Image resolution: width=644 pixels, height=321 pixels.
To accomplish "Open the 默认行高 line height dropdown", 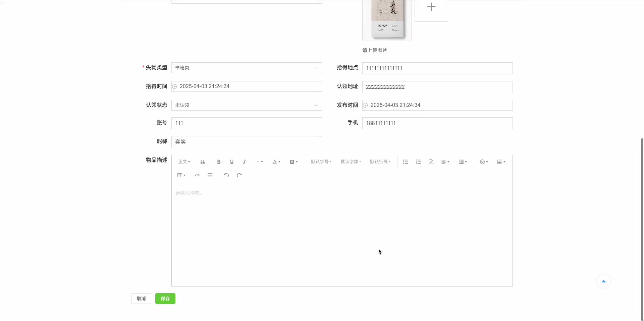I will point(380,162).
